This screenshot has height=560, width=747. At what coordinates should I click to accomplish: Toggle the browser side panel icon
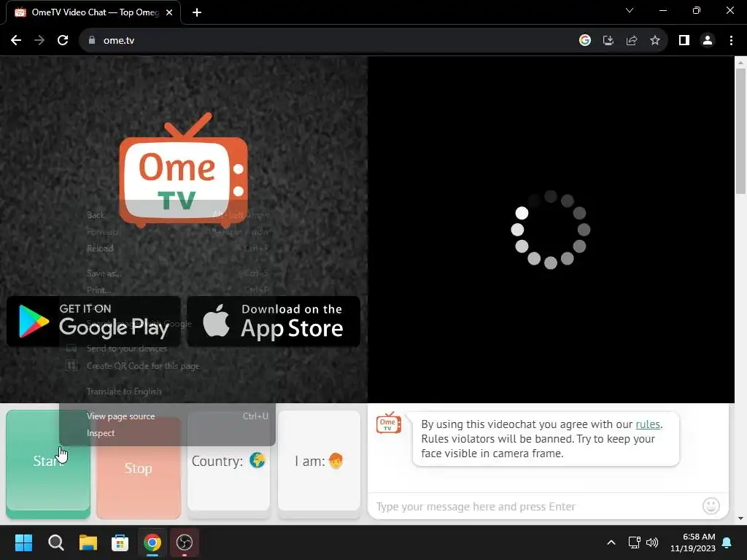click(x=684, y=41)
